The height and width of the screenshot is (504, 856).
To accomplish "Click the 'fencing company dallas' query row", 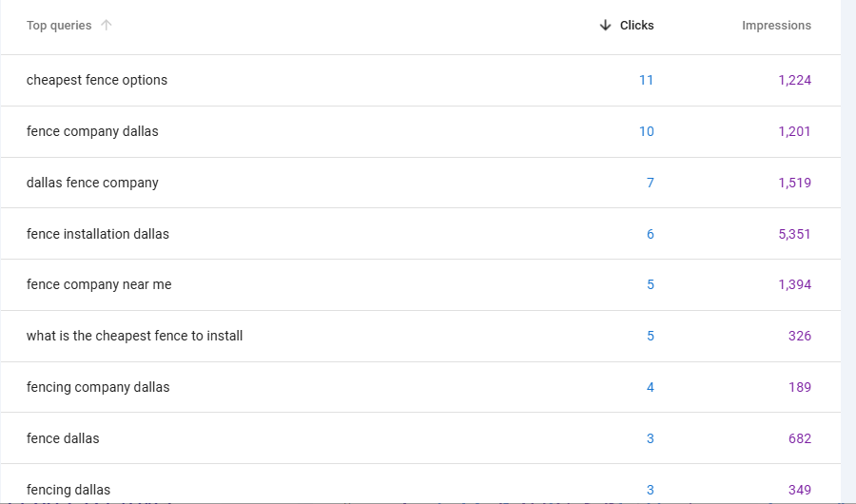I will click(x=98, y=387).
